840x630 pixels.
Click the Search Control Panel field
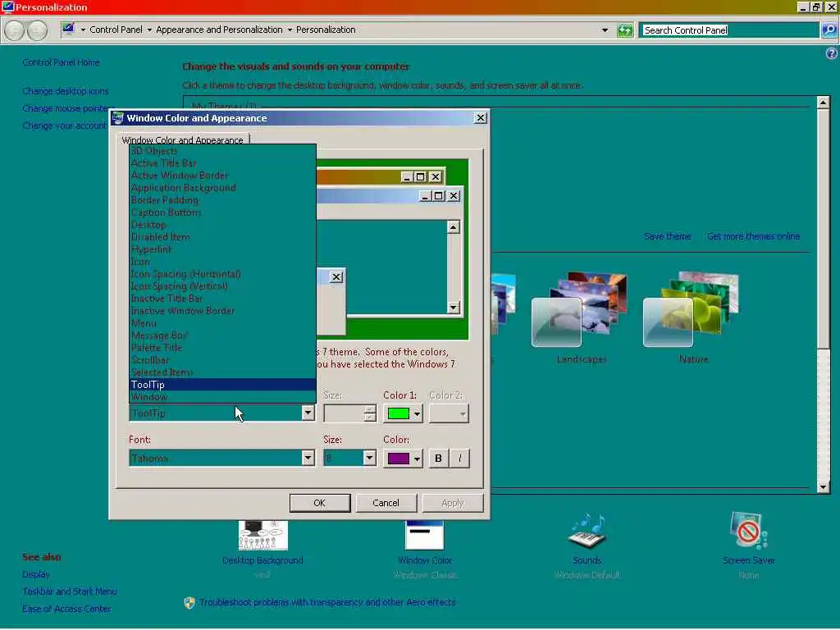(729, 30)
